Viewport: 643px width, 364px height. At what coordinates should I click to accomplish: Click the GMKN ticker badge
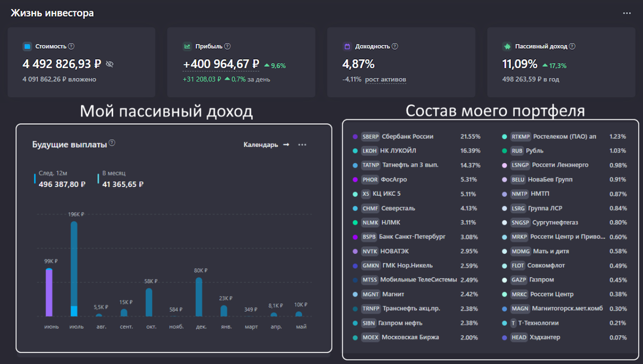(371, 266)
